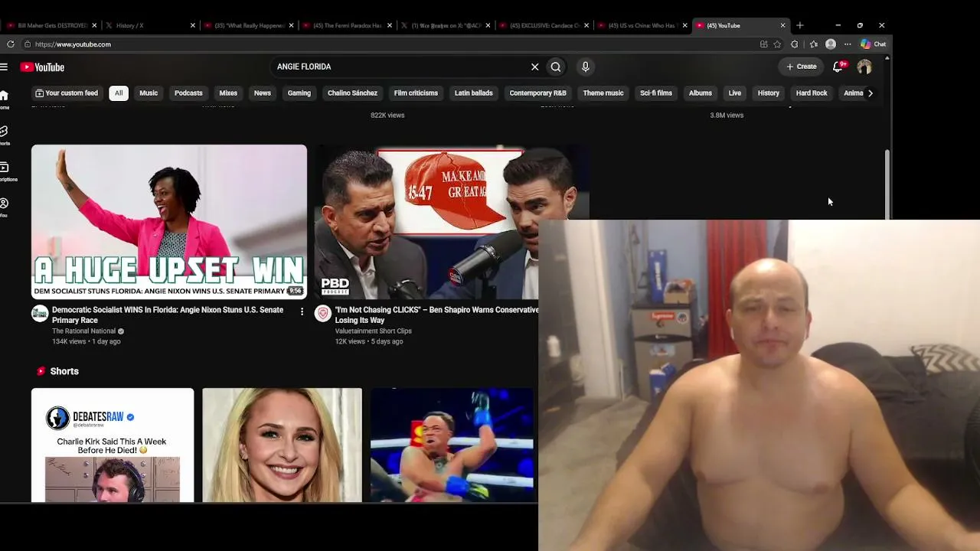Filter feed by Music chip
Screen dimensions: 980x551
click(x=149, y=93)
